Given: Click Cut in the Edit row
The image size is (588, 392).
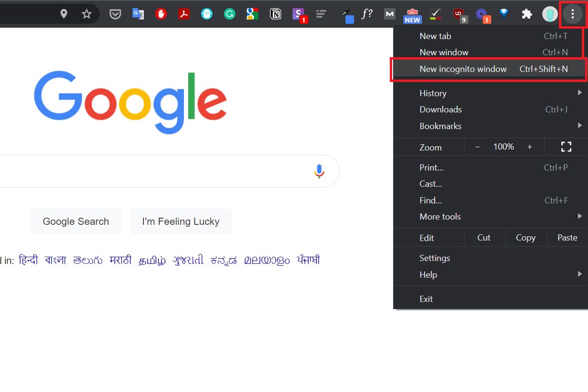Looking at the screenshot, I should pos(484,237).
